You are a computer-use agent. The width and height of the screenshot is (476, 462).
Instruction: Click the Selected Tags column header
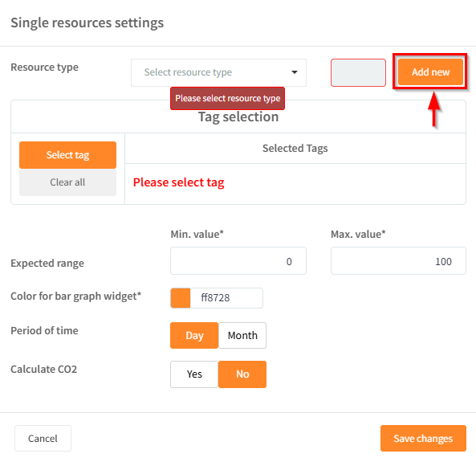coord(295,149)
